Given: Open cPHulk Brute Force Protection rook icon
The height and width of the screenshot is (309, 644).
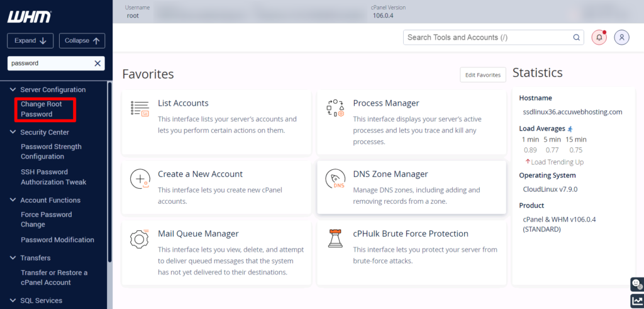Looking at the screenshot, I should (x=335, y=239).
